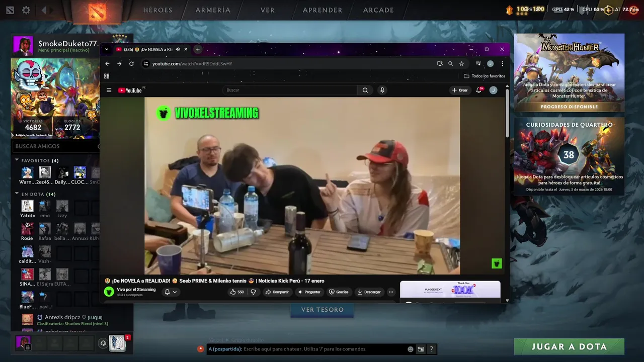This screenshot has width=644, height=362.
Task: Click the Compartir share button
Action: [x=277, y=292]
